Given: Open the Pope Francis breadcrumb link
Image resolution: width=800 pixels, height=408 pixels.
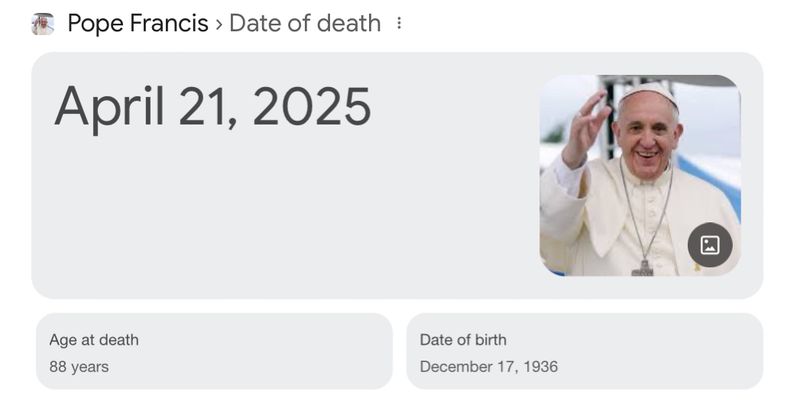Looking at the screenshot, I should [x=138, y=23].
